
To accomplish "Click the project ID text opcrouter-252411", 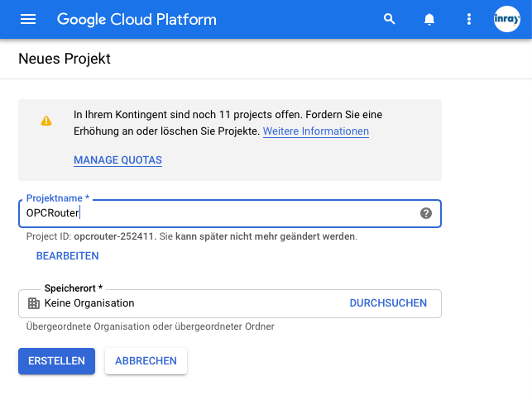I will 114,236.
